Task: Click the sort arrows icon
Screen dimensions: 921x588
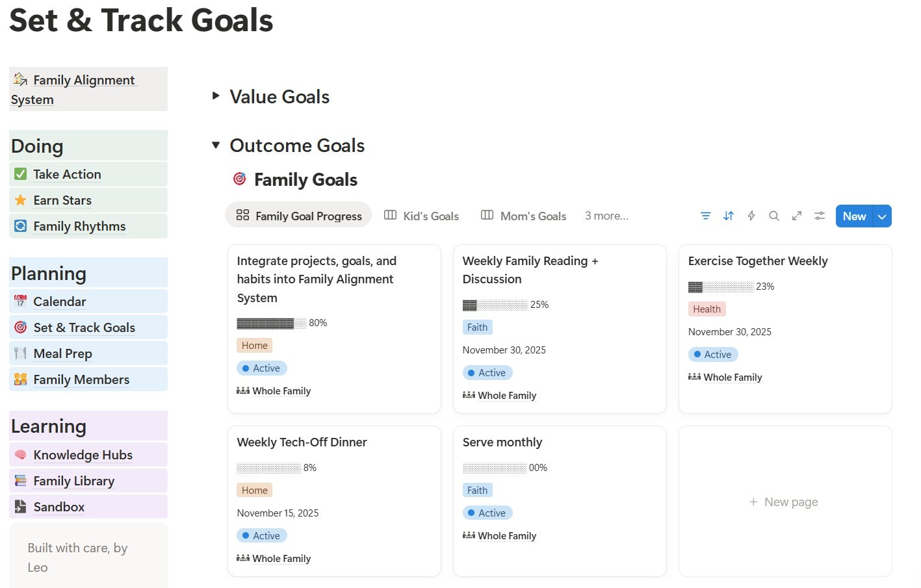Action: click(x=729, y=216)
